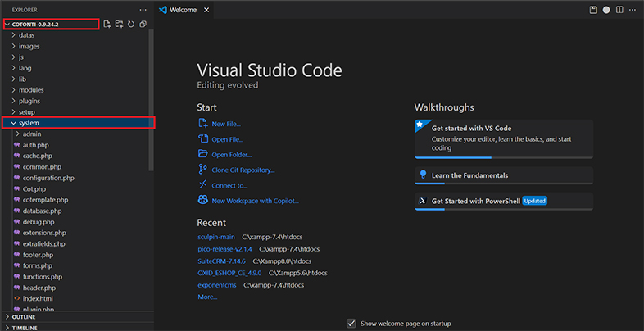Click the New Folder icon in Explorer header
This screenshot has width=644, height=331.
click(119, 25)
